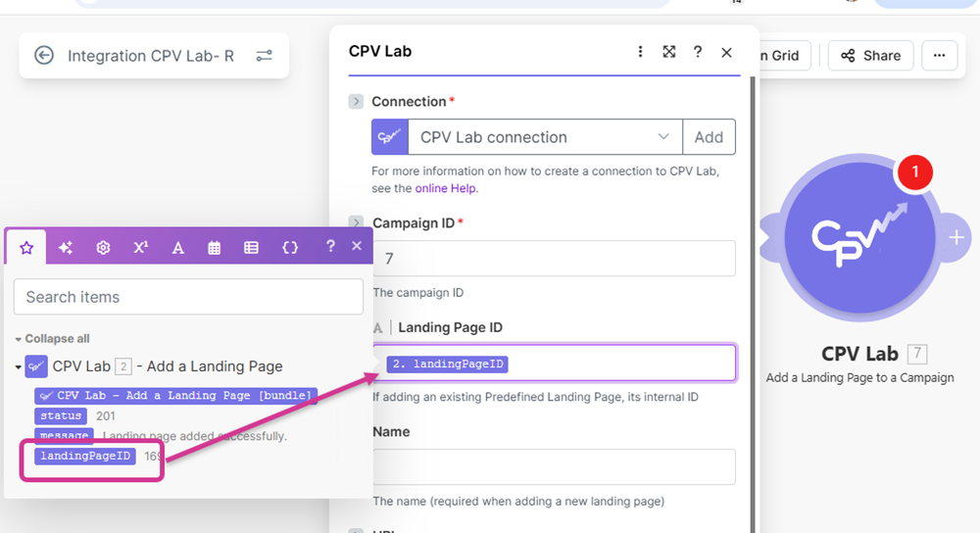Click the Search items field
The width and height of the screenshot is (980, 533).
188,297
